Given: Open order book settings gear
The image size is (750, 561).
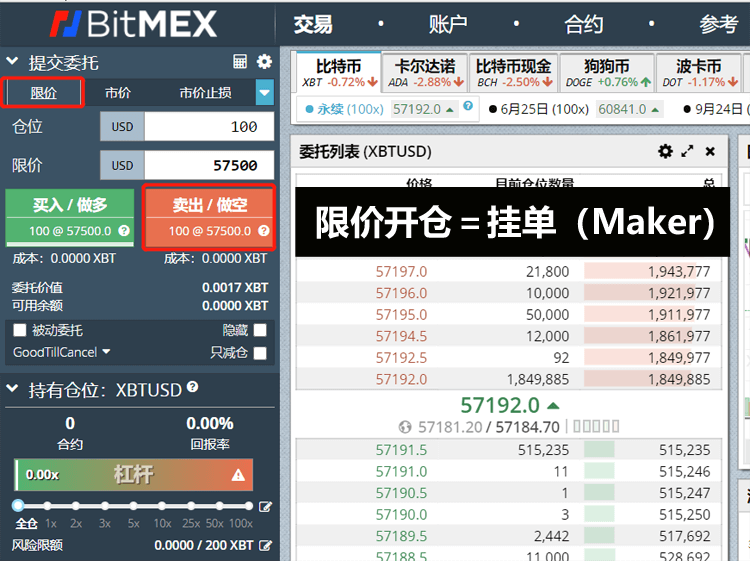Looking at the screenshot, I should [x=665, y=152].
